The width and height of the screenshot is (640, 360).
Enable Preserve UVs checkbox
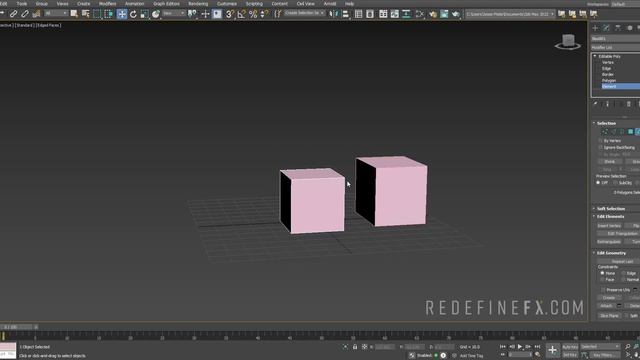tap(603, 290)
